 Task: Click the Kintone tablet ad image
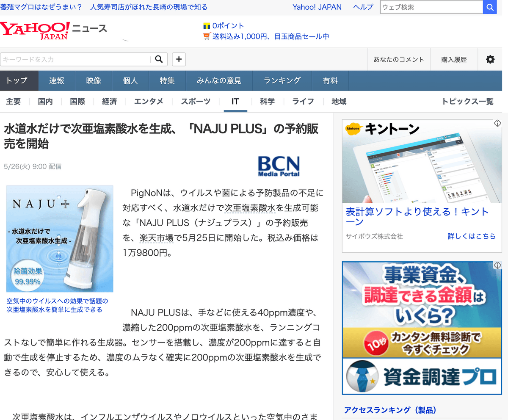pos(422,161)
